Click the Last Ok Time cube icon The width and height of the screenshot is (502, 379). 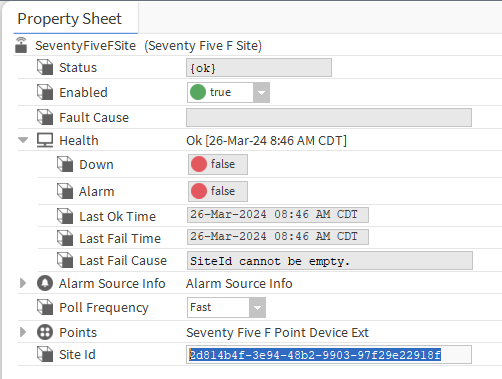[x=65, y=216]
